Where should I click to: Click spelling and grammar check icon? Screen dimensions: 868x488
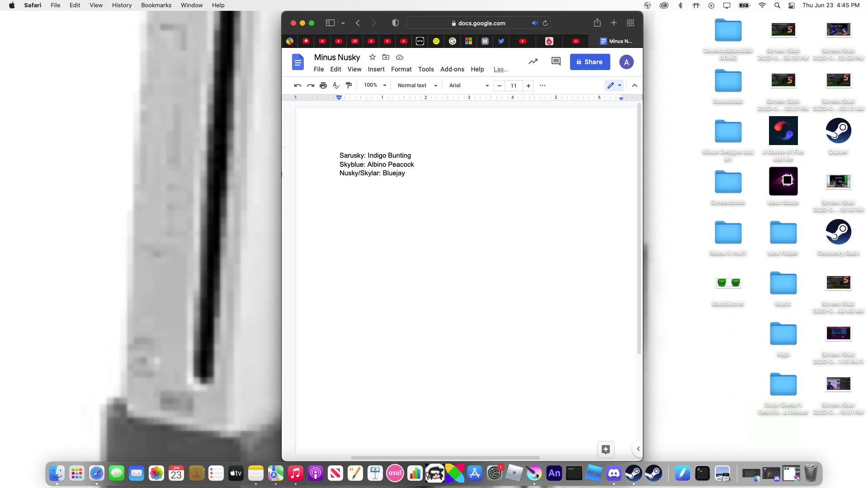[335, 85]
